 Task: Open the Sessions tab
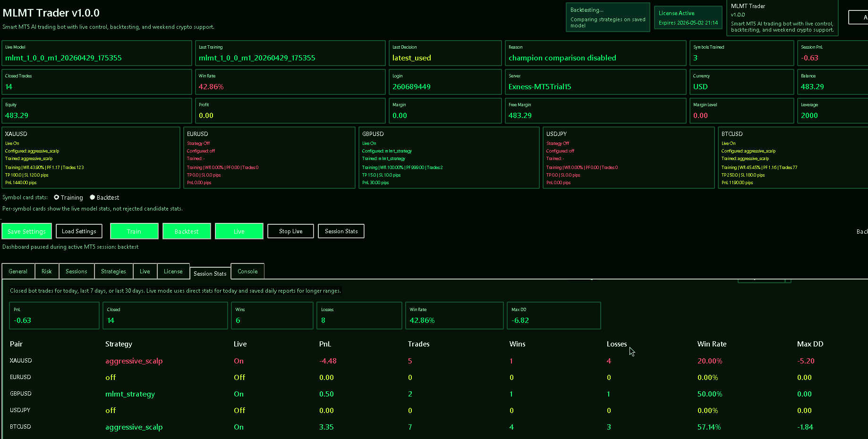click(x=76, y=271)
